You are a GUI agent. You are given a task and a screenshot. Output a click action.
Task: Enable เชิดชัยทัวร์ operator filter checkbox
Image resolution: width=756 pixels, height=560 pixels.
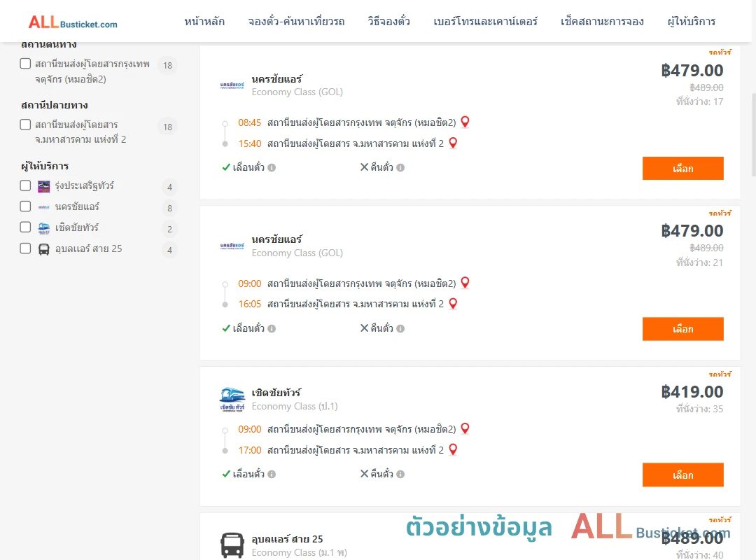point(26,227)
